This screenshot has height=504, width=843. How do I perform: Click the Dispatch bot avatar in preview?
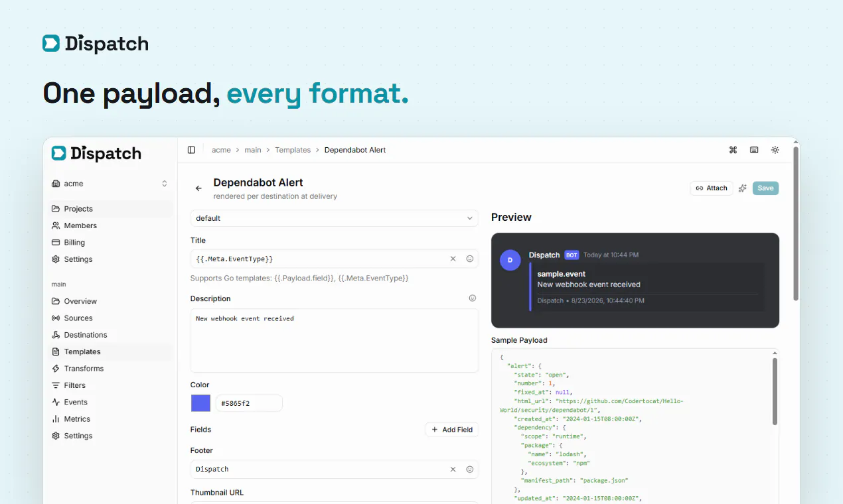(510, 260)
